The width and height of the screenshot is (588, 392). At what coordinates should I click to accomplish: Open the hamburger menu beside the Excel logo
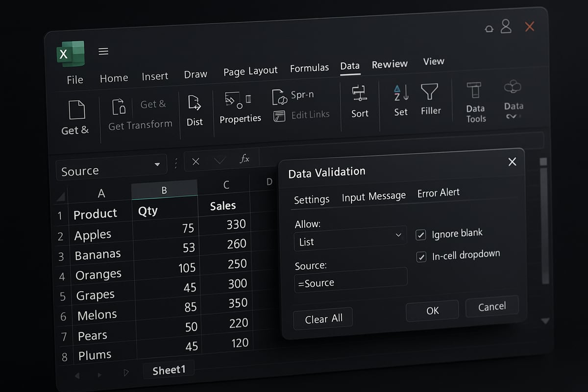103,51
